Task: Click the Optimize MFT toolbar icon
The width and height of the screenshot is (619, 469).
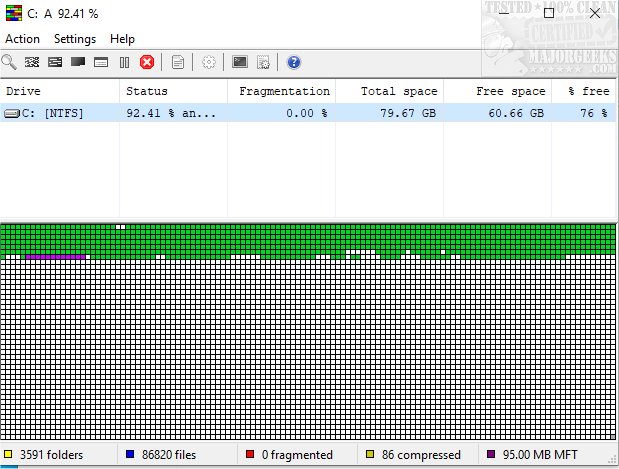Action: [101, 62]
